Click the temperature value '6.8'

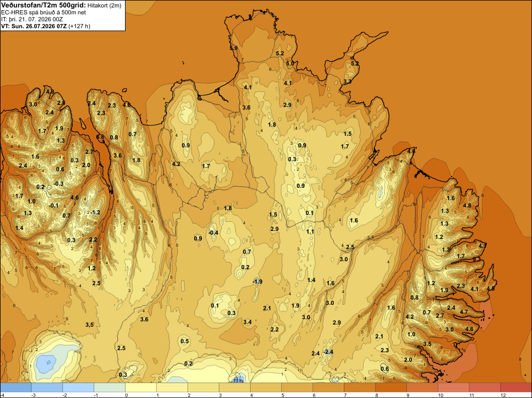[x=101, y=137]
